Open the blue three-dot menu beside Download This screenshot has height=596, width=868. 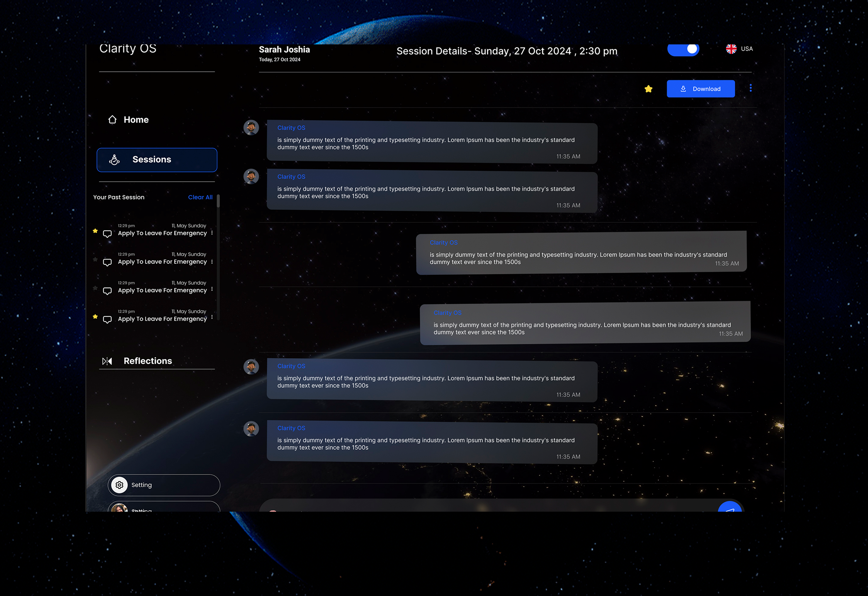(750, 88)
